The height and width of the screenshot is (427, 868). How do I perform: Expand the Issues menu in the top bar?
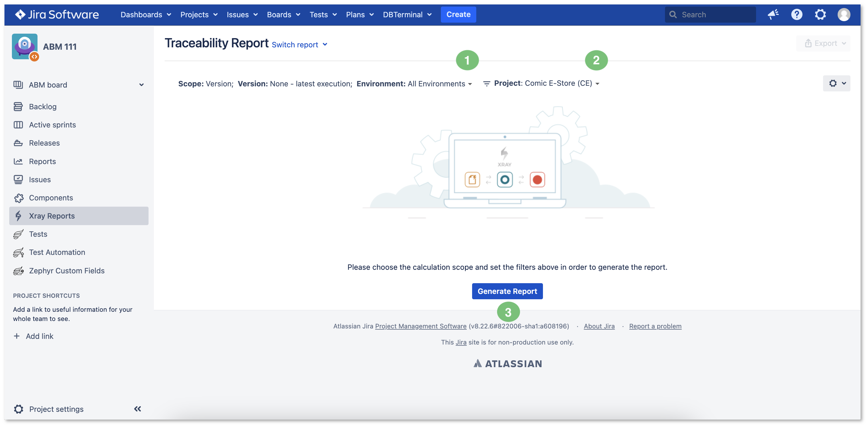click(x=242, y=15)
